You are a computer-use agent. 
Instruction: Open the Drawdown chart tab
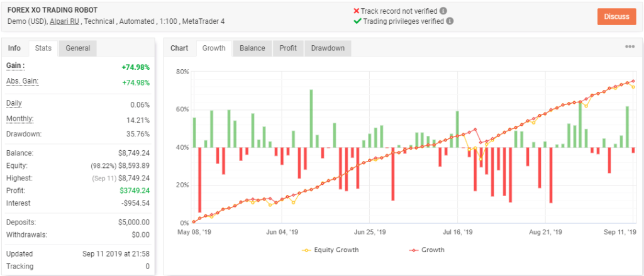[x=327, y=48]
